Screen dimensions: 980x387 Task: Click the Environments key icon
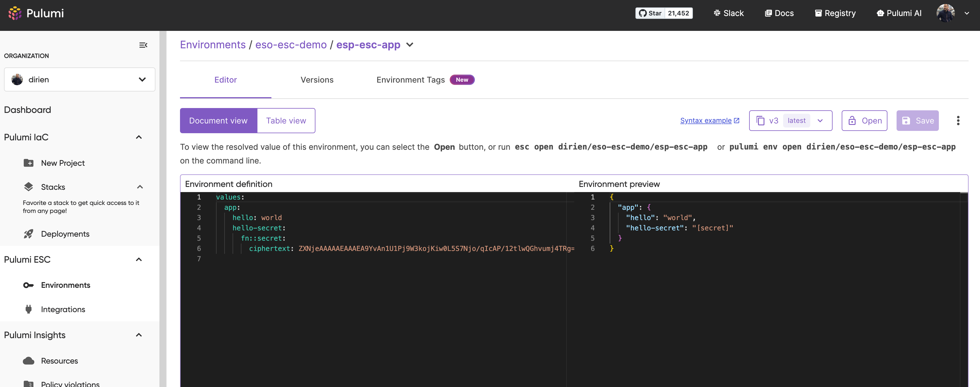coord(29,286)
